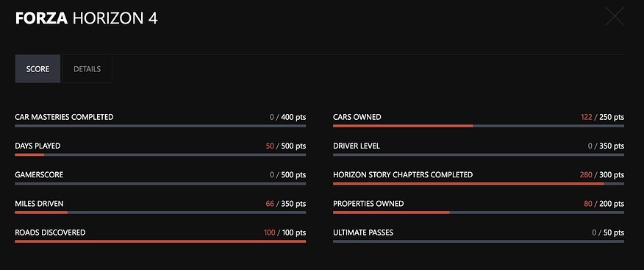
Task: Click the Properties Owned progress bar
Action: (479, 213)
